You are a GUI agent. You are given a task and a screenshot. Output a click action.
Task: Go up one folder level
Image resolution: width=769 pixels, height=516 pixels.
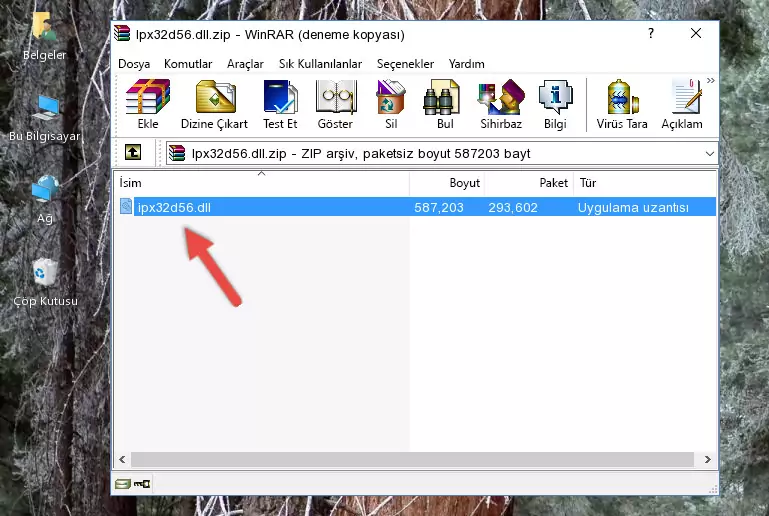pos(133,153)
